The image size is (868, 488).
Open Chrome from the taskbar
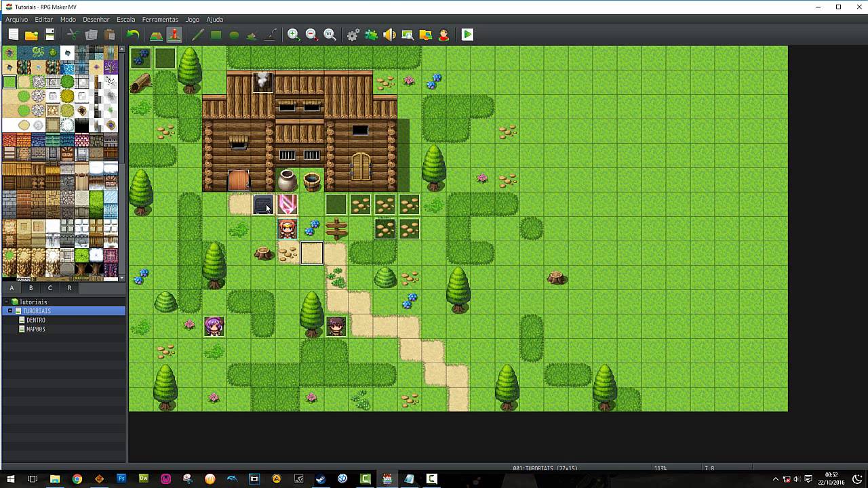click(x=77, y=479)
